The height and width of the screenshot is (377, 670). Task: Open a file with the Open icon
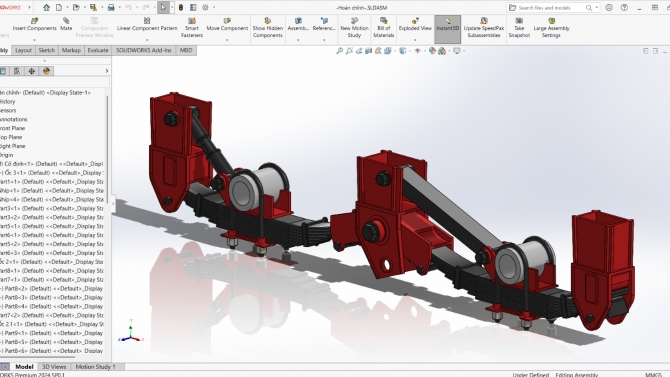[x=76, y=7]
